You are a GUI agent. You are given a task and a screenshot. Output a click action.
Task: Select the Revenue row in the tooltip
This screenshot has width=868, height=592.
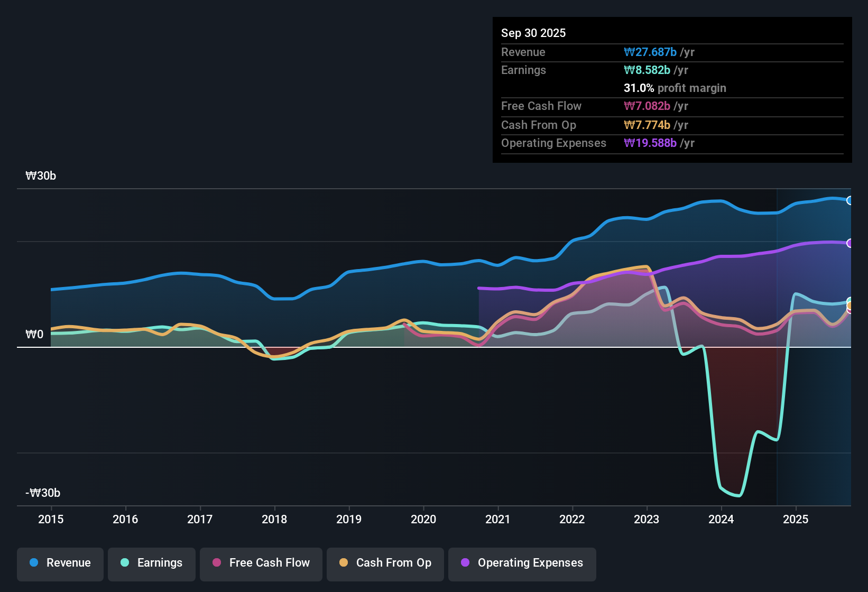coord(671,52)
